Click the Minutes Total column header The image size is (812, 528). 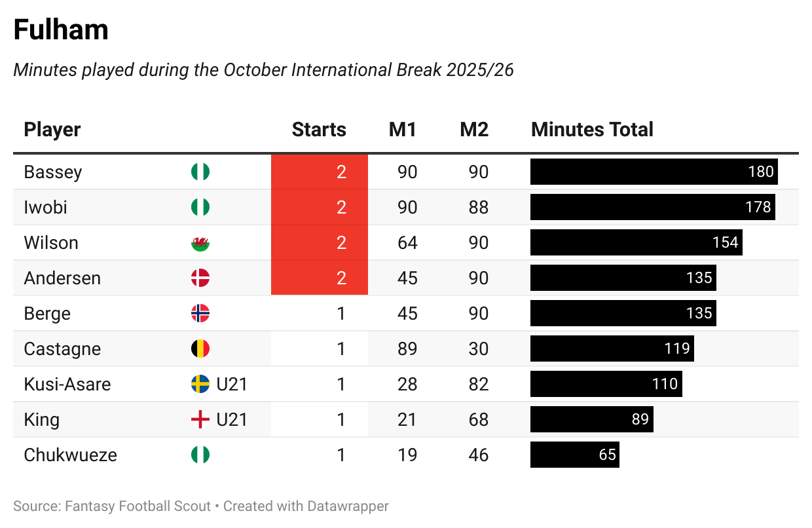coord(592,130)
